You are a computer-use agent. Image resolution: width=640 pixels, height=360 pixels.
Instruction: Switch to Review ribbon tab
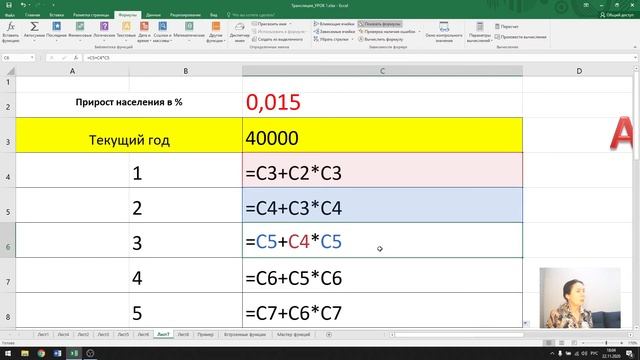[185, 15]
